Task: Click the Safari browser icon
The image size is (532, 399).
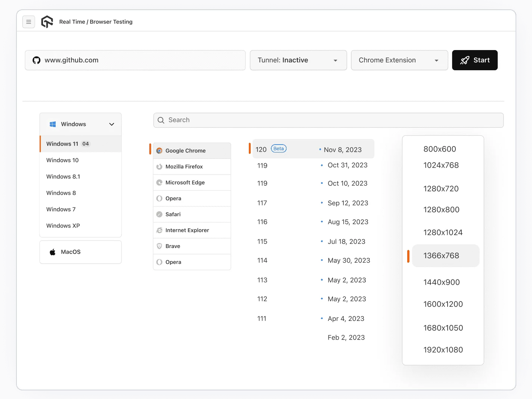Action: pos(160,214)
